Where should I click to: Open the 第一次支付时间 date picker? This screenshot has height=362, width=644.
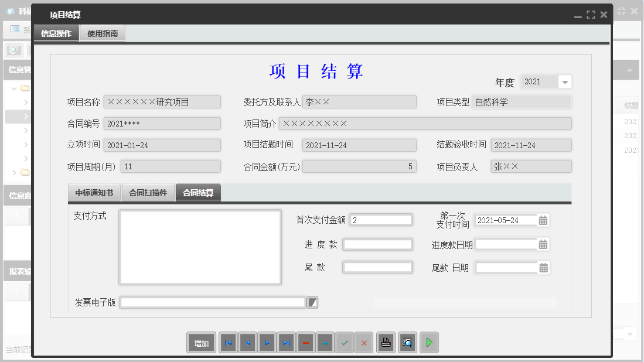click(x=543, y=220)
